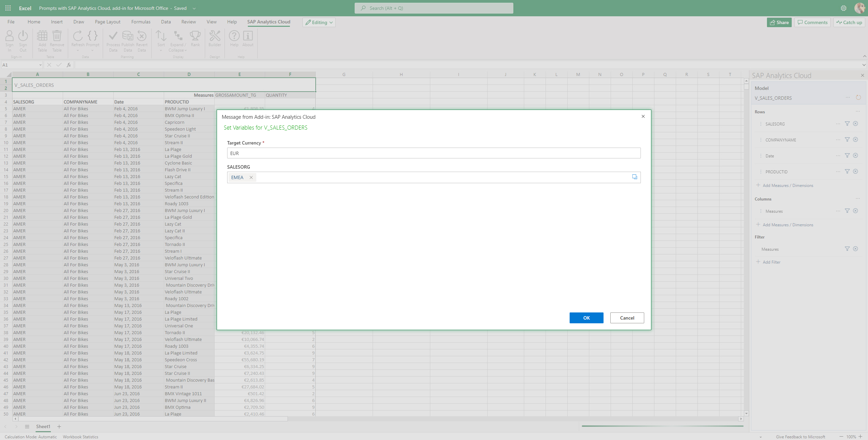Screen dimensions: 868x440
Task: Open the File menu
Action: (x=11, y=22)
